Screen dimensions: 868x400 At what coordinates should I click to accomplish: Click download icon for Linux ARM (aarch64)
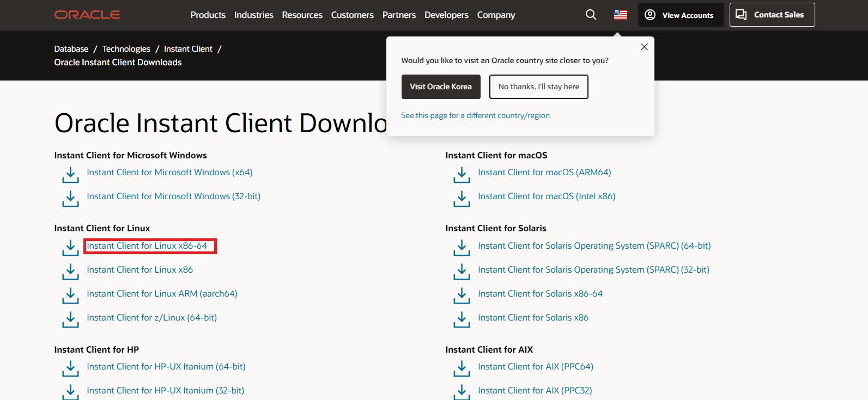[x=70, y=296]
